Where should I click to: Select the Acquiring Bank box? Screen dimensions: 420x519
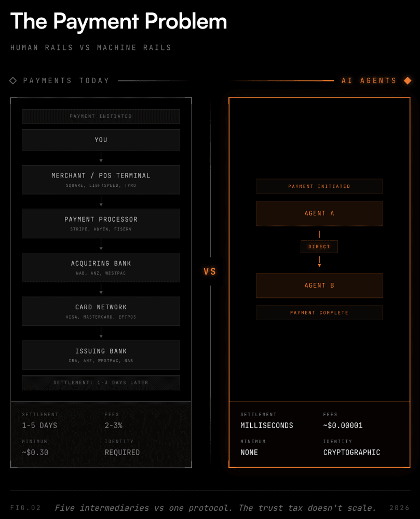click(x=101, y=267)
